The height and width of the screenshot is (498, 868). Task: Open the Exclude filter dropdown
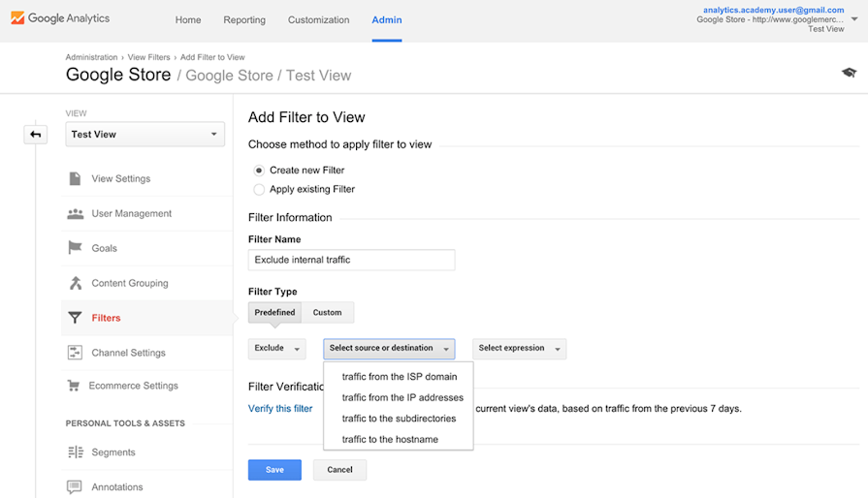pyautogui.click(x=277, y=349)
